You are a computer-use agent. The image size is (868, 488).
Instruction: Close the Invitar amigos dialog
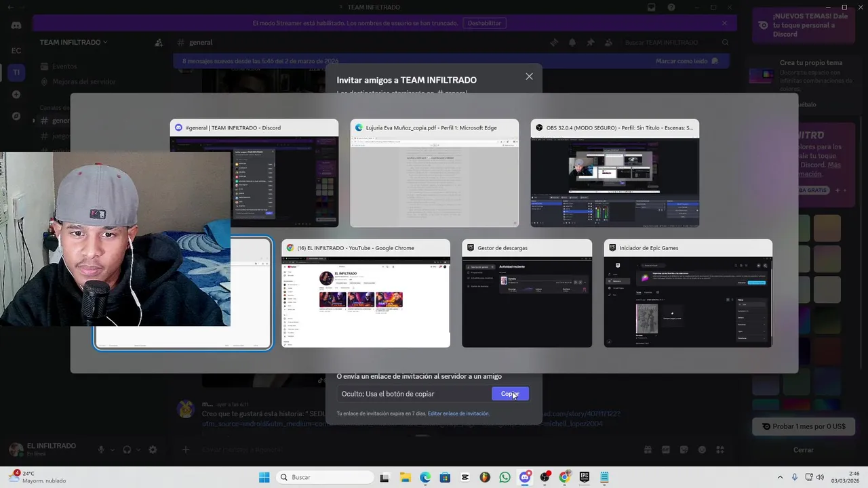pyautogui.click(x=529, y=77)
